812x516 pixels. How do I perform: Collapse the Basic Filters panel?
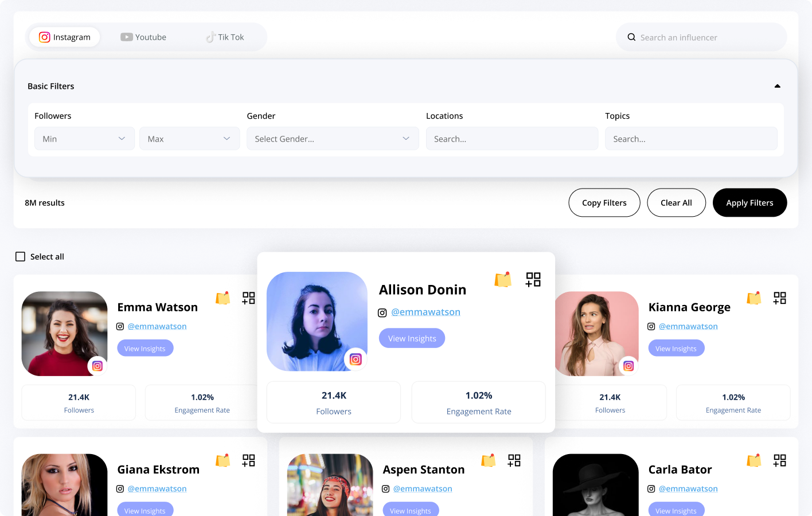coord(778,86)
